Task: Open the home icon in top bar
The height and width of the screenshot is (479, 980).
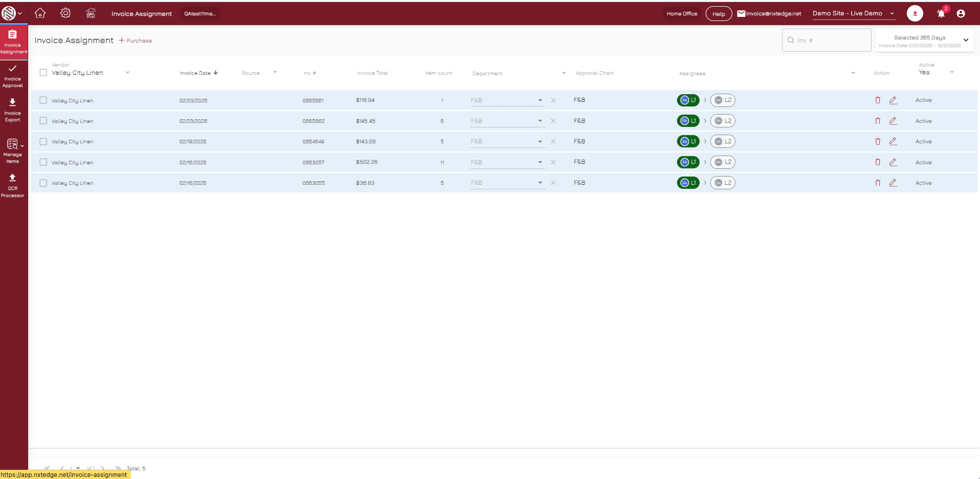Action: coord(40,13)
